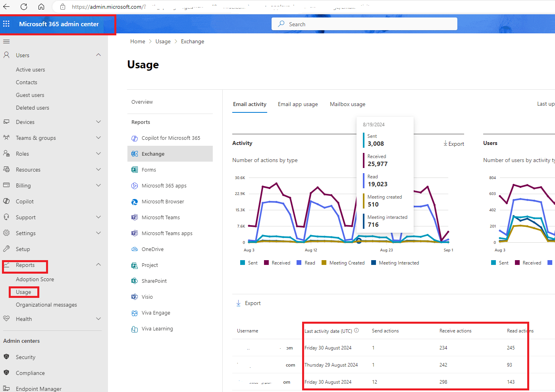Switch to the Mailbox usage tab
Viewport: 555px width, 392px height.
coord(348,104)
